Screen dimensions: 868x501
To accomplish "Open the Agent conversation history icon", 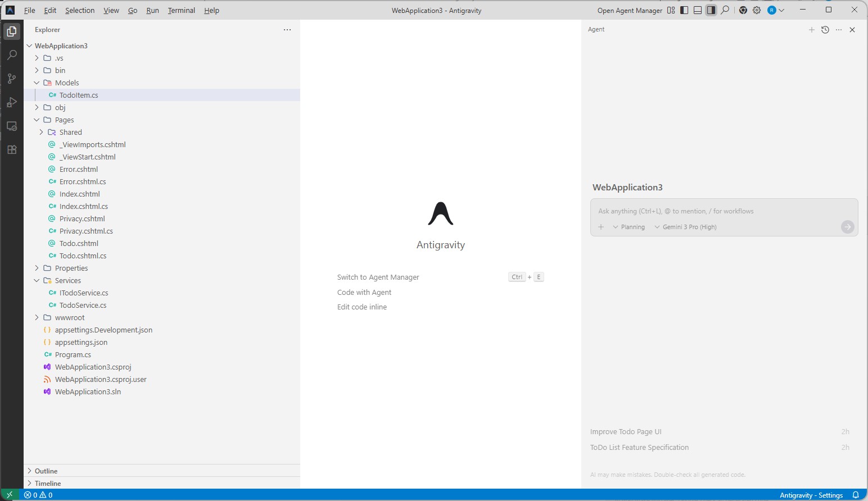I will (825, 30).
